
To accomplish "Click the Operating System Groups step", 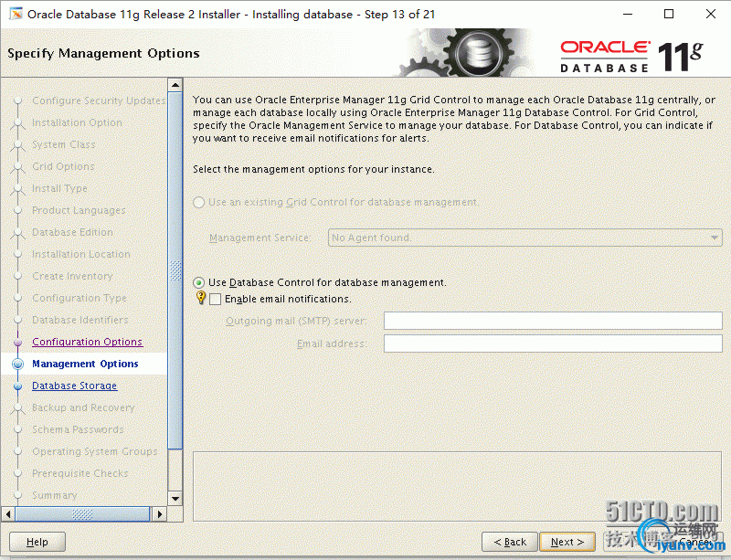I will coord(95,451).
